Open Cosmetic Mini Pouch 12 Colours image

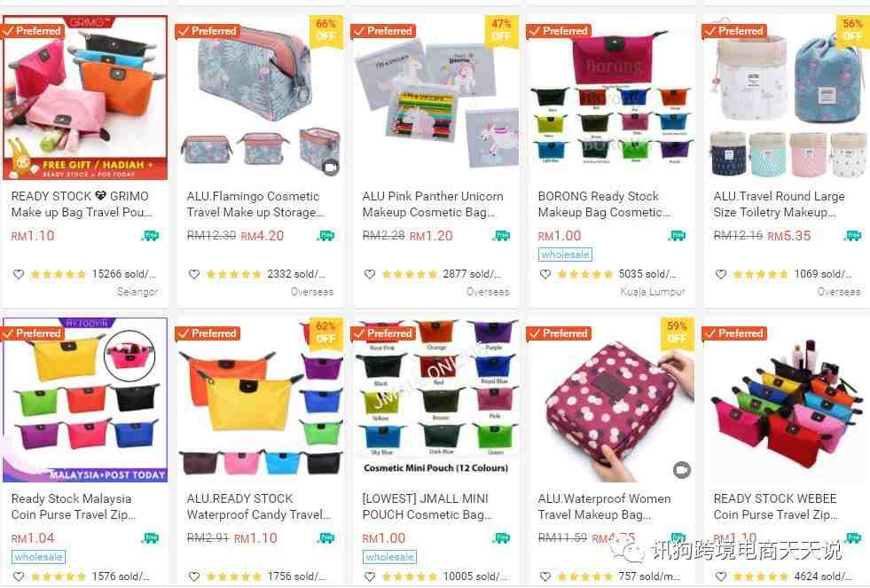(x=435, y=399)
